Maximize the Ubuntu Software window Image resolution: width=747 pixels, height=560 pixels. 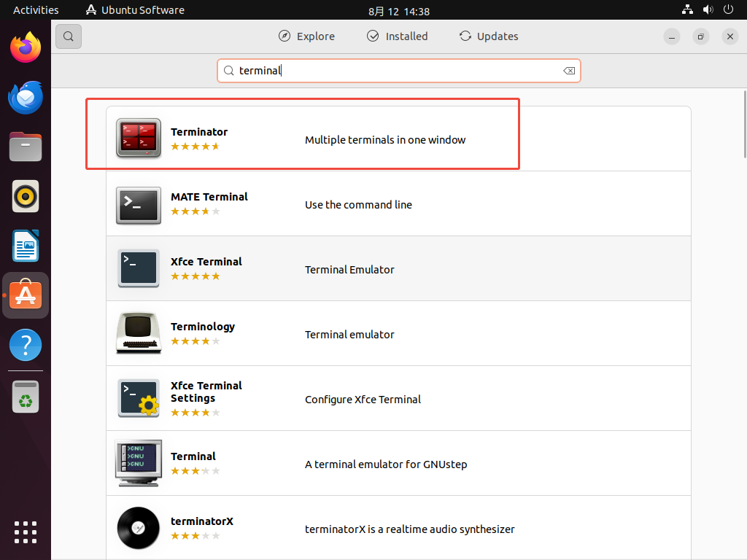coord(701,36)
